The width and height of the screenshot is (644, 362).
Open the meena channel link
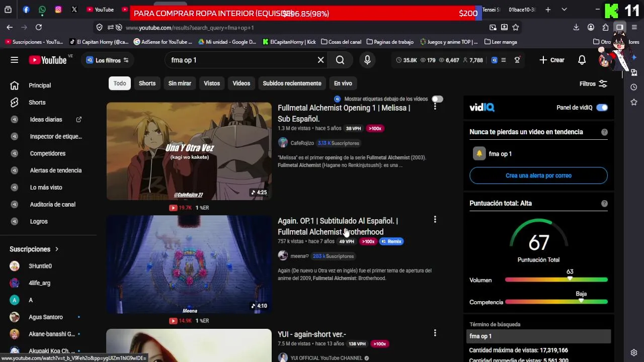point(299,256)
